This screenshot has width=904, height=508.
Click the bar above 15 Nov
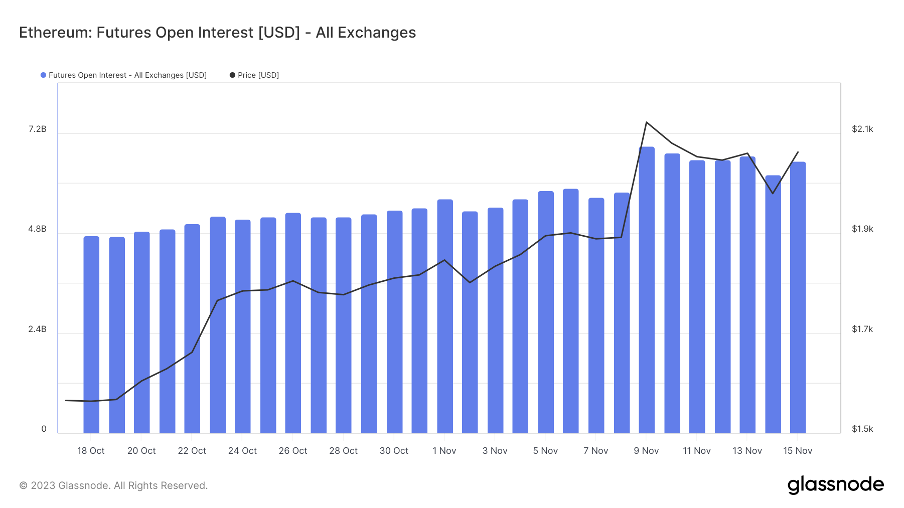click(798, 297)
